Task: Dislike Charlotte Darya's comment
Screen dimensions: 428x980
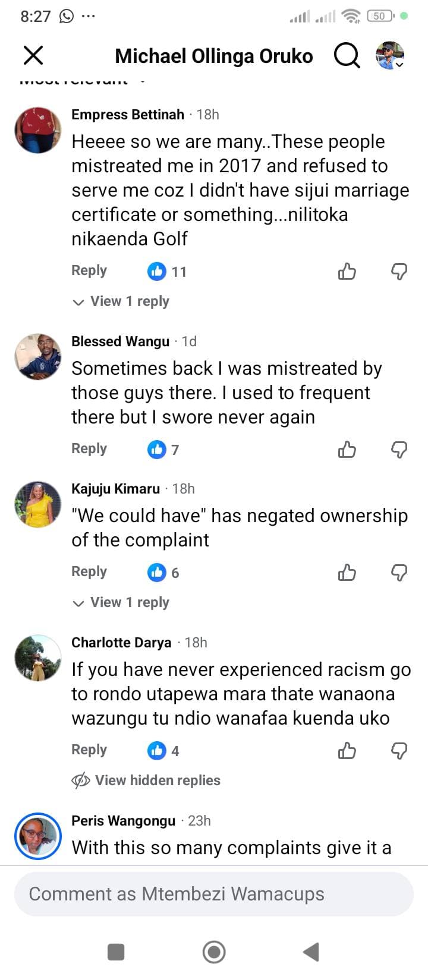Action: click(x=399, y=751)
